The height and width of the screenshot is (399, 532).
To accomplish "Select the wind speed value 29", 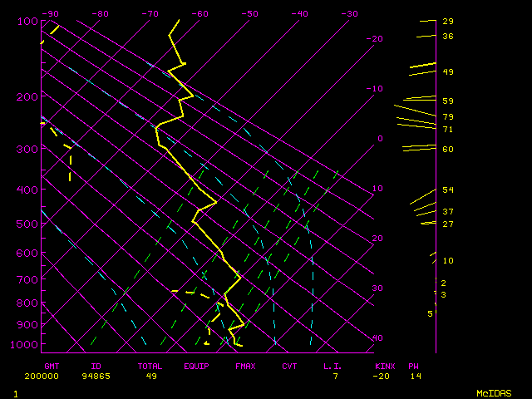I will [x=448, y=22].
